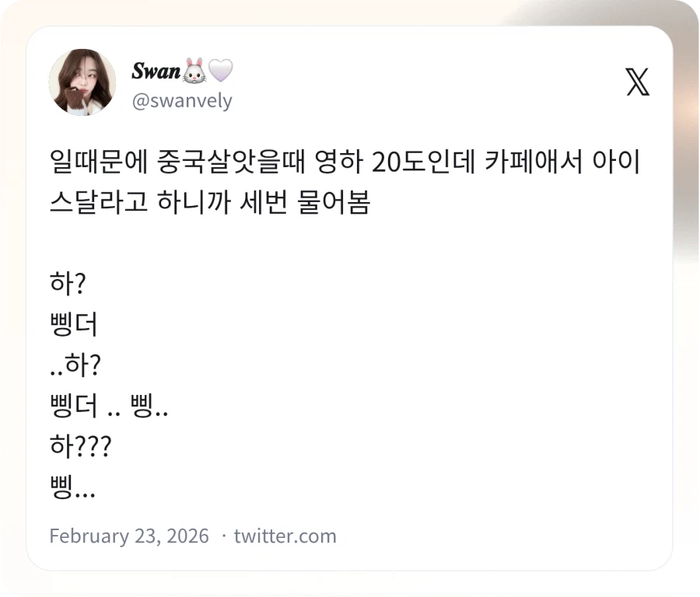
Task: Click the line reading 삥더
Action: pos(72,326)
